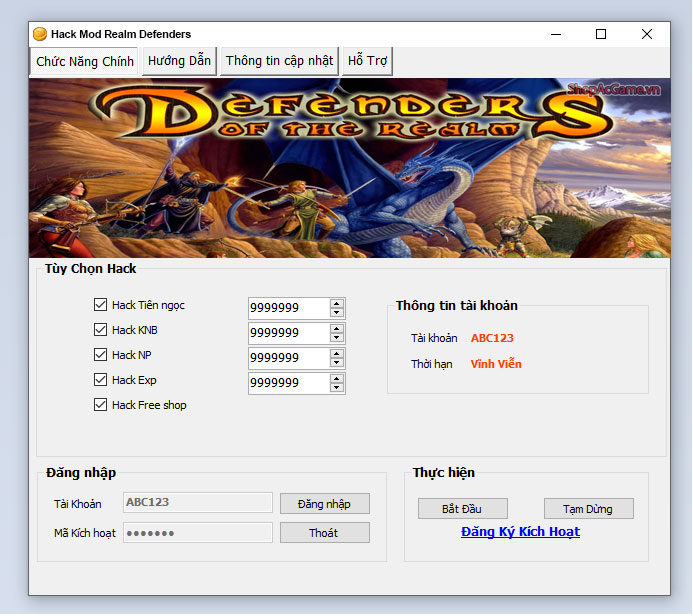Toggle the Hack Exp checkbox
The width and height of the screenshot is (693, 616).
[100, 380]
